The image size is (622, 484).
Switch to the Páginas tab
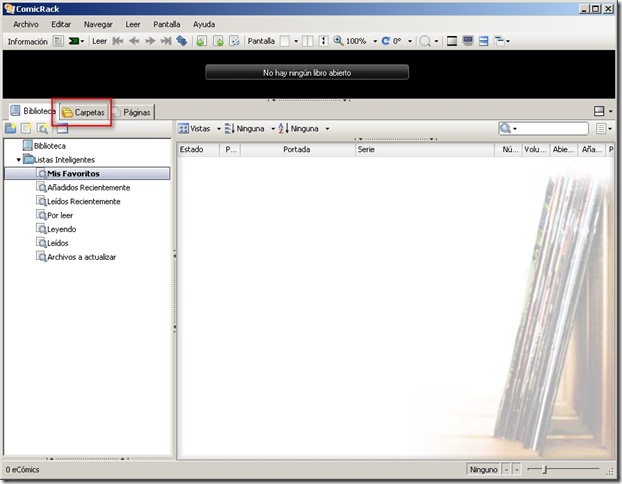coord(133,112)
